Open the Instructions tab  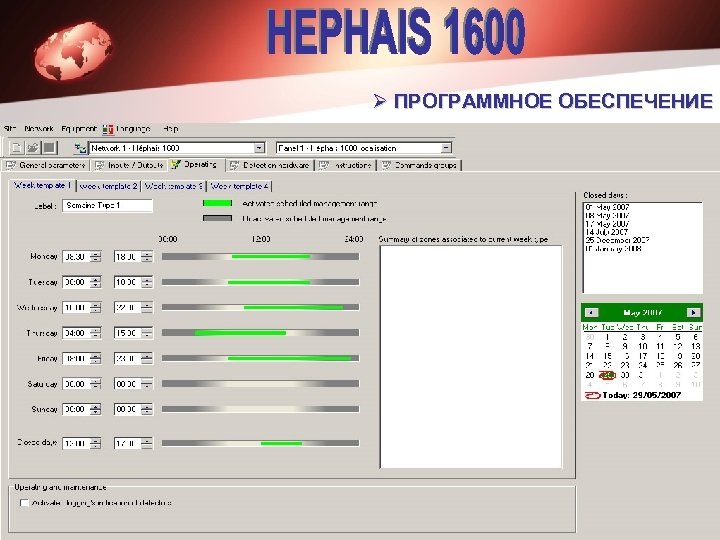pyautogui.click(x=345, y=165)
